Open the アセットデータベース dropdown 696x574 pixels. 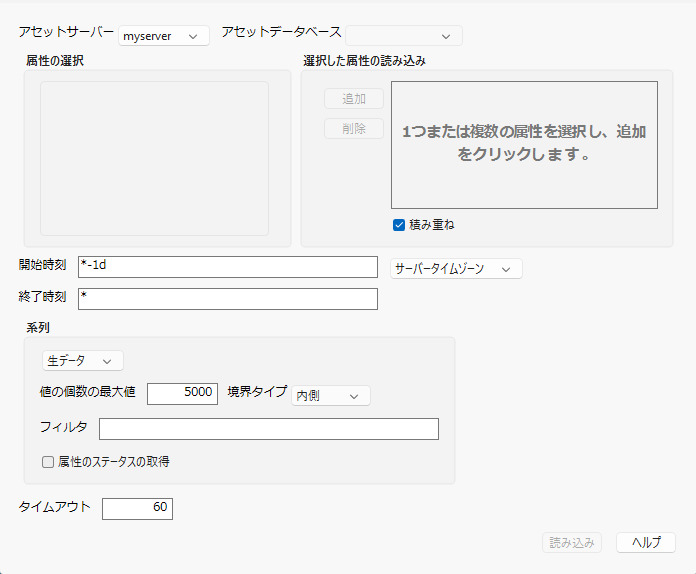tap(404, 36)
